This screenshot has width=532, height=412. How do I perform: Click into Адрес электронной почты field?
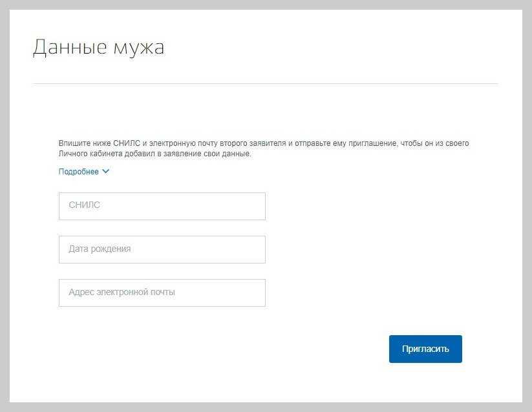pyautogui.click(x=162, y=293)
